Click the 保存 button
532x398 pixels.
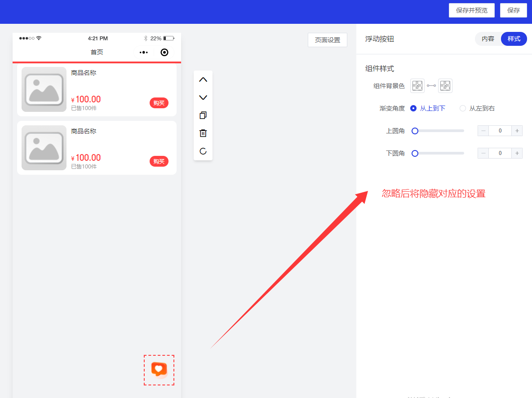tap(513, 10)
